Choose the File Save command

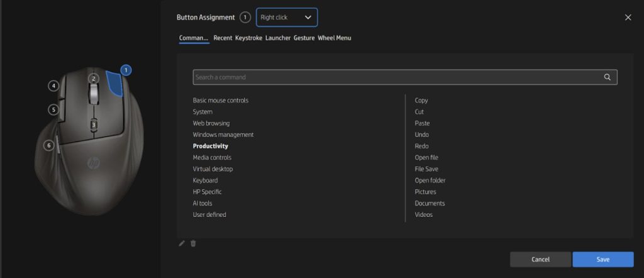pos(426,169)
